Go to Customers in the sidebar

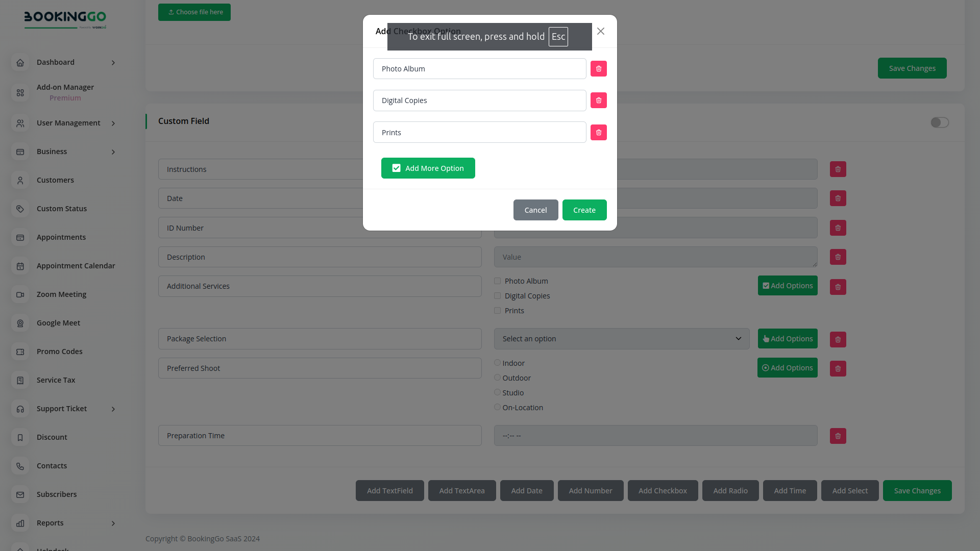point(55,180)
